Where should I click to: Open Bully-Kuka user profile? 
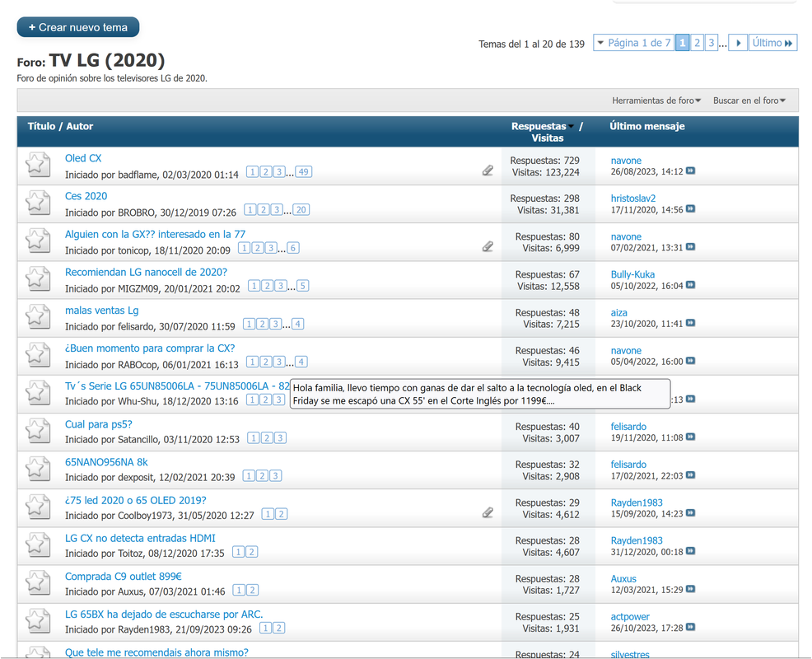pos(632,274)
